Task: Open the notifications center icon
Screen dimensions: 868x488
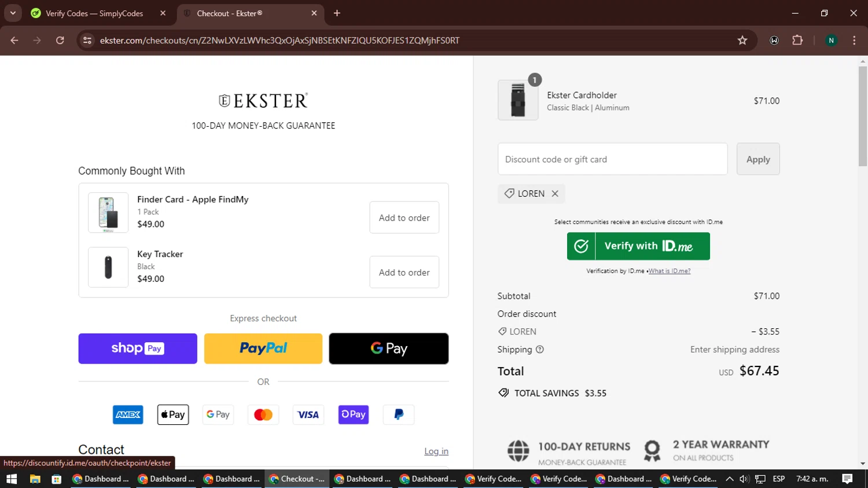Action: coord(847,479)
